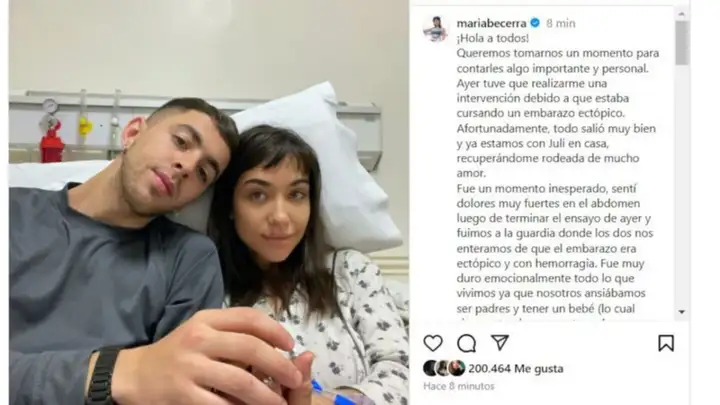Click the scrollbar track below the thumb
This screenshot has width=720, height=405.
(x=681, y=186)
